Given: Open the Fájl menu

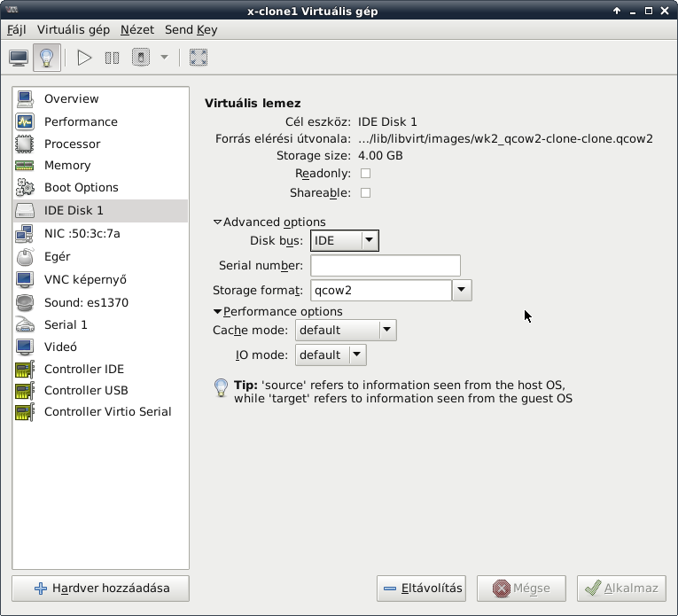Looking at the screenshot, I should point(17,29).
